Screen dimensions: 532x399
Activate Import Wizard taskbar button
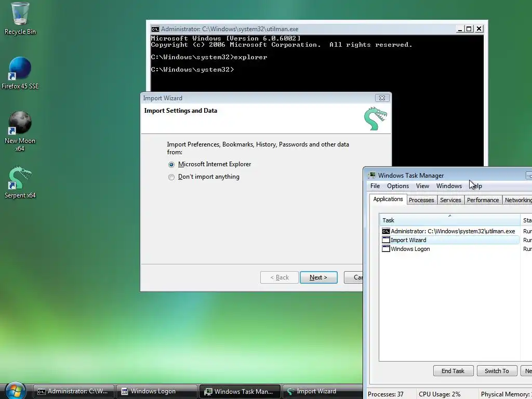tap(322, 391)
